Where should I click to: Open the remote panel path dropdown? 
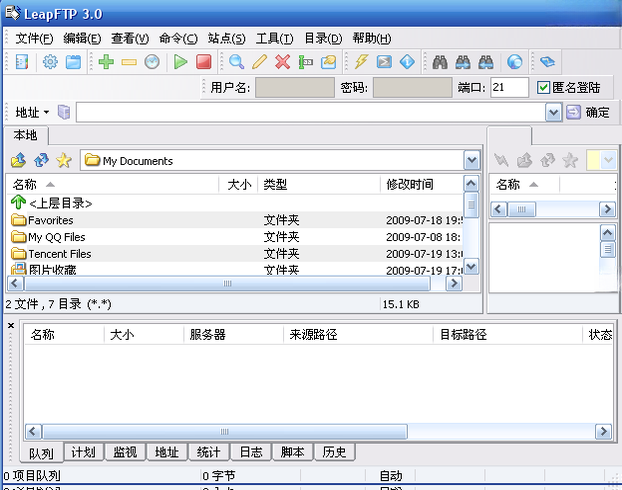tap(608, 160)
